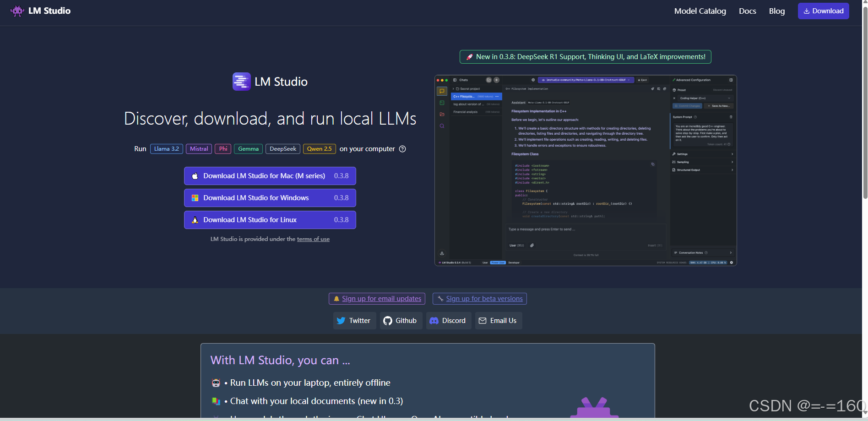The width and height of the screenshot is (868, 421).
Task: Sign up for beta versions
Action: coord(480,299)
